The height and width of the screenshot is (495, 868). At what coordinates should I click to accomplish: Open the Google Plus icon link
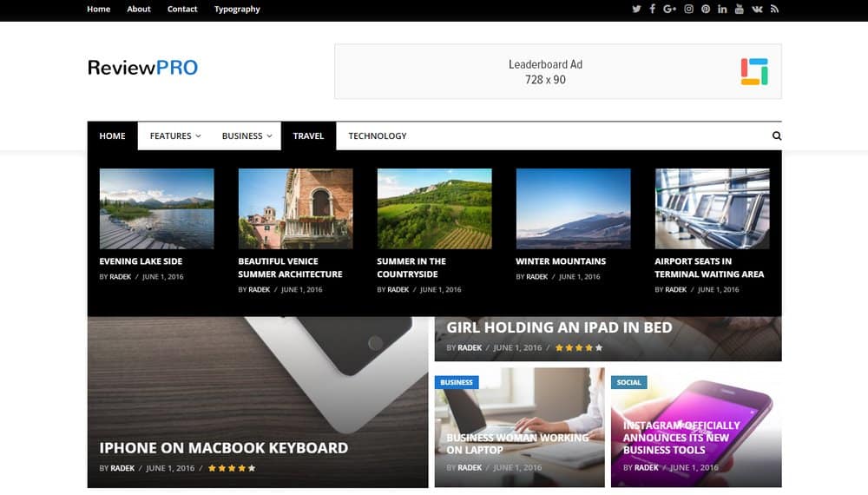pos(669,9)
